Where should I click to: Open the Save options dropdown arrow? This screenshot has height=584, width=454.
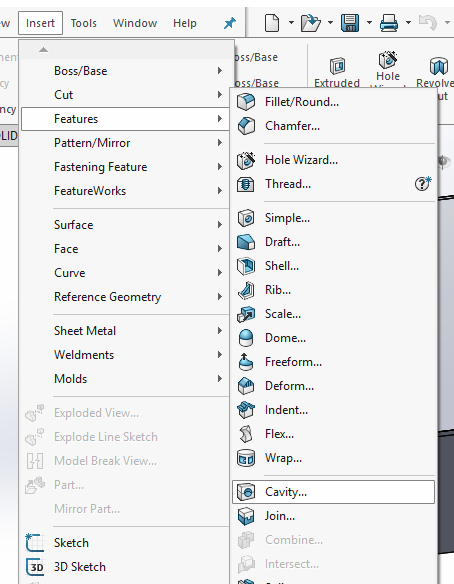(x=369, y=23)
